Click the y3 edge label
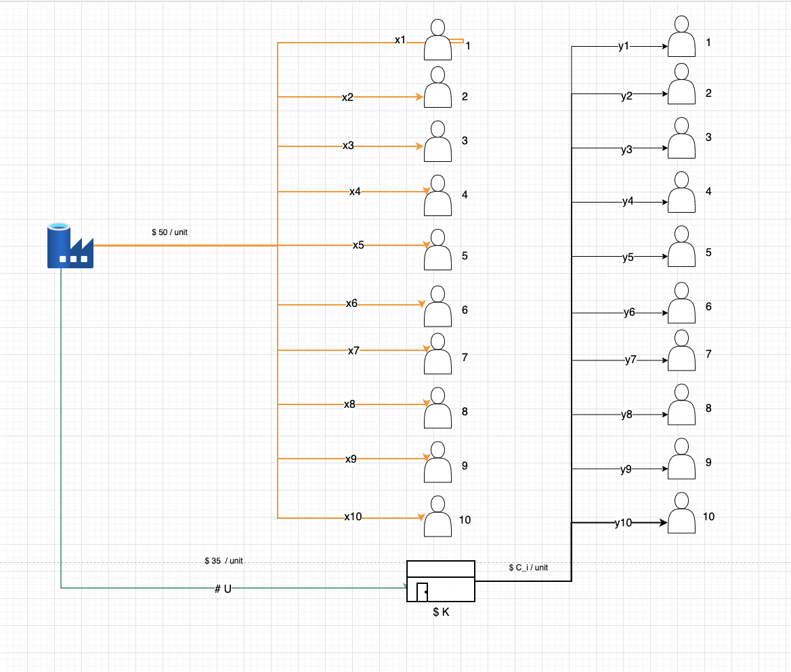 [x=626, y=150]
